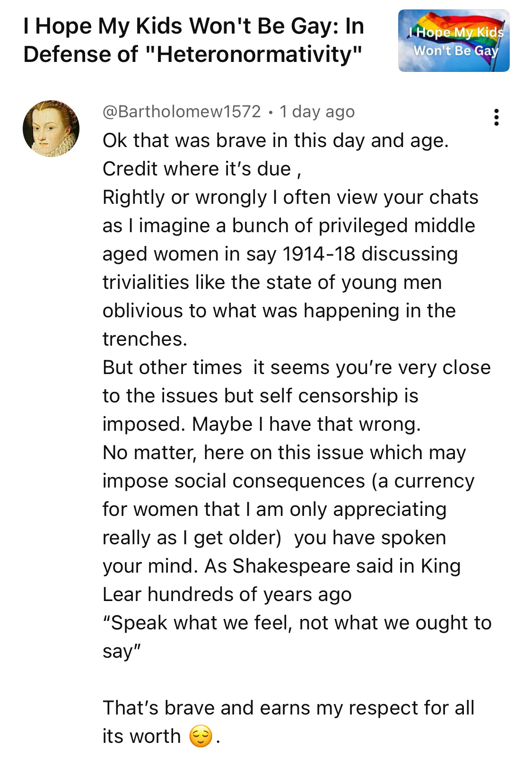
Task: Click the line "Credit where it's due"
Action: [201, 169]
